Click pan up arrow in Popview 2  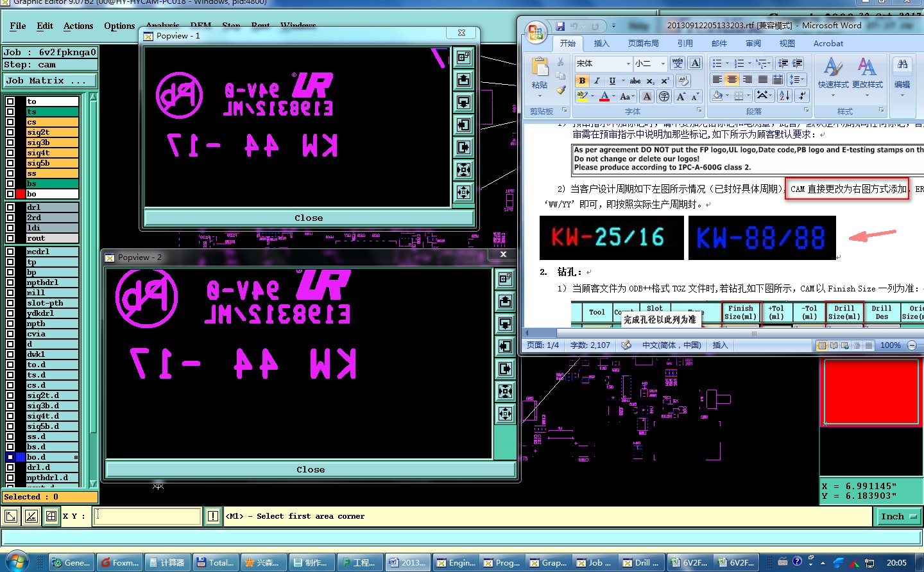(506, 301)
